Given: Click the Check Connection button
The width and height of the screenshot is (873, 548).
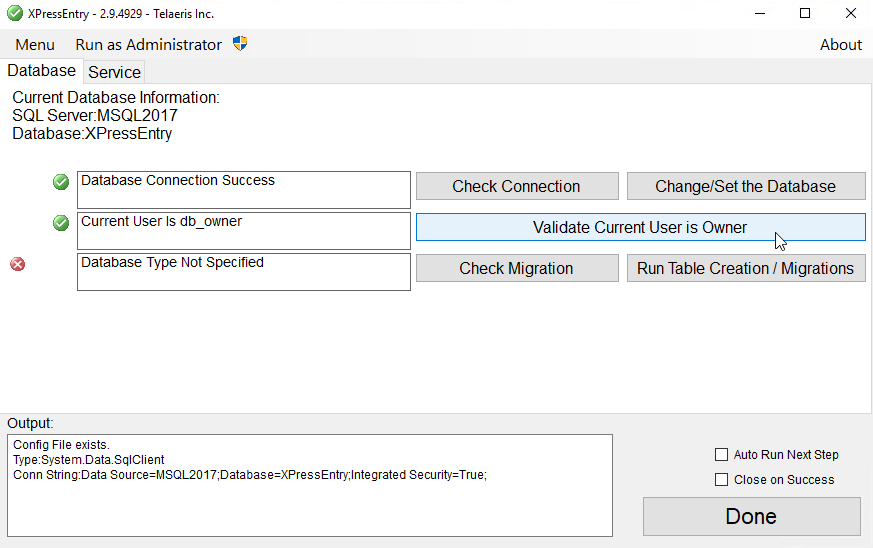Looking at the screenshot, I should (517, 186).
